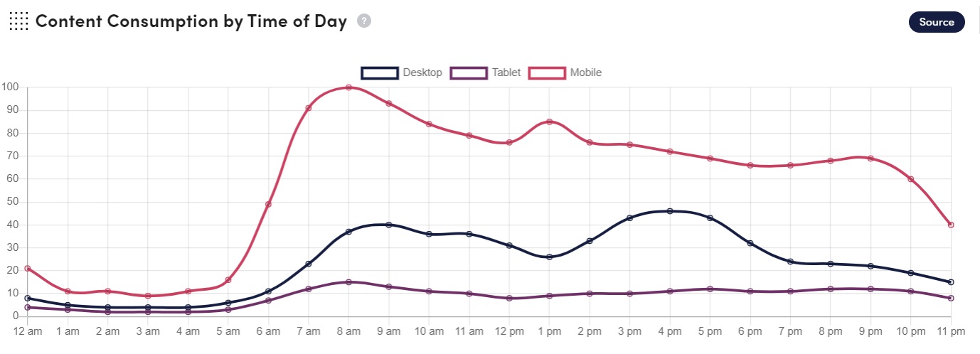Click the Desktop data point at 4 pm
980x354 pixels.
click(x=670, y=211)
